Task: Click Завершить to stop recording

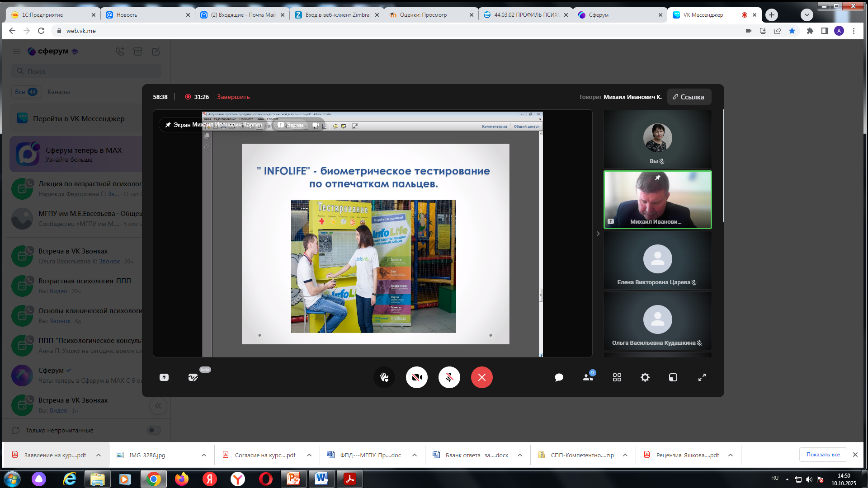Action: [x=233, y=97]
